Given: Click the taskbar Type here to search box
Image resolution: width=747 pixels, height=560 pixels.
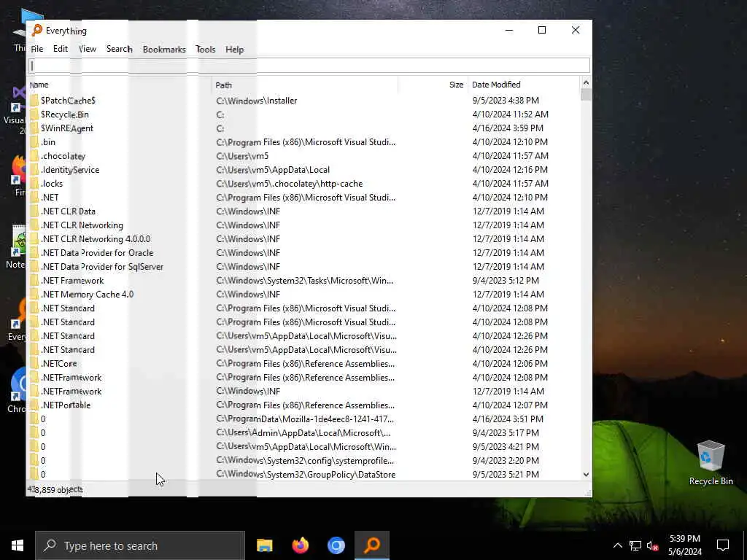Looking at the screenshot, I should coord(140,545).
